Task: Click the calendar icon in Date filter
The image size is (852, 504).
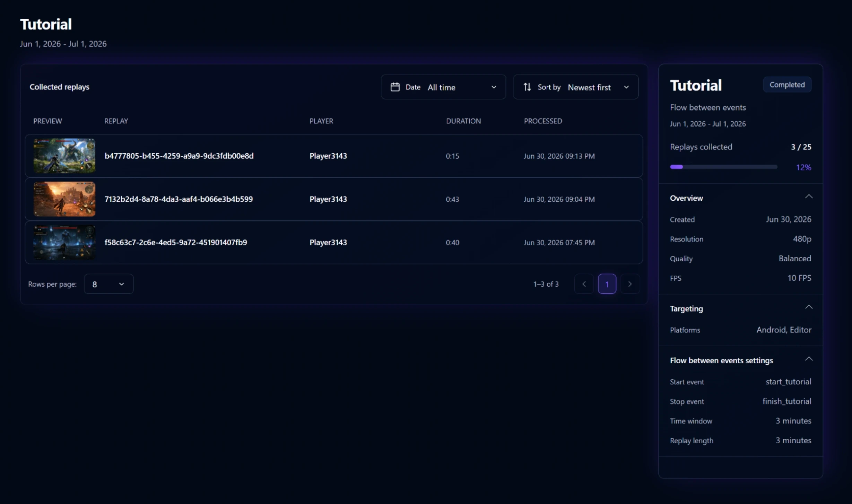Action: [395, 87]
